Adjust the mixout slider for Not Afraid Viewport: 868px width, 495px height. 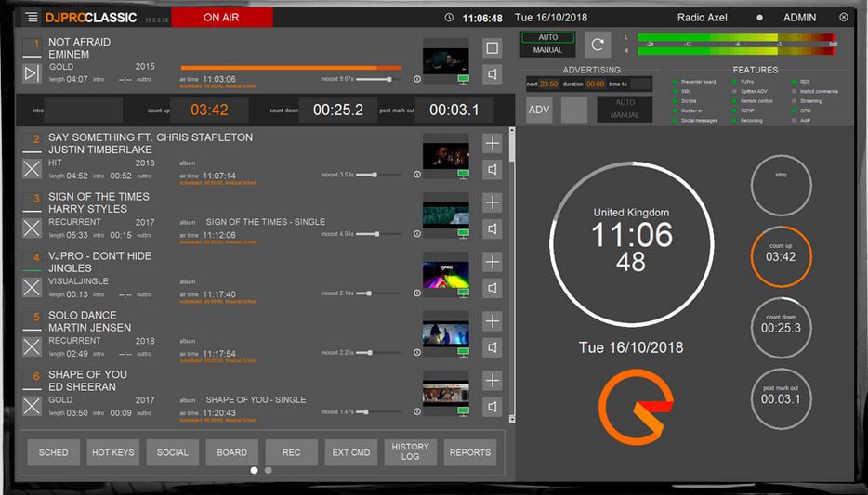(x=378, y=79)
